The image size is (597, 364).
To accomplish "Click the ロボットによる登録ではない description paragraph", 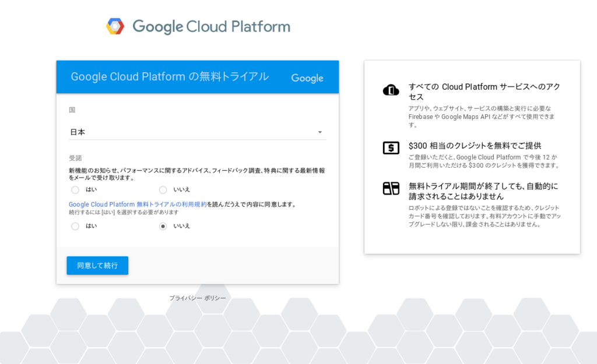I will 484,216.
